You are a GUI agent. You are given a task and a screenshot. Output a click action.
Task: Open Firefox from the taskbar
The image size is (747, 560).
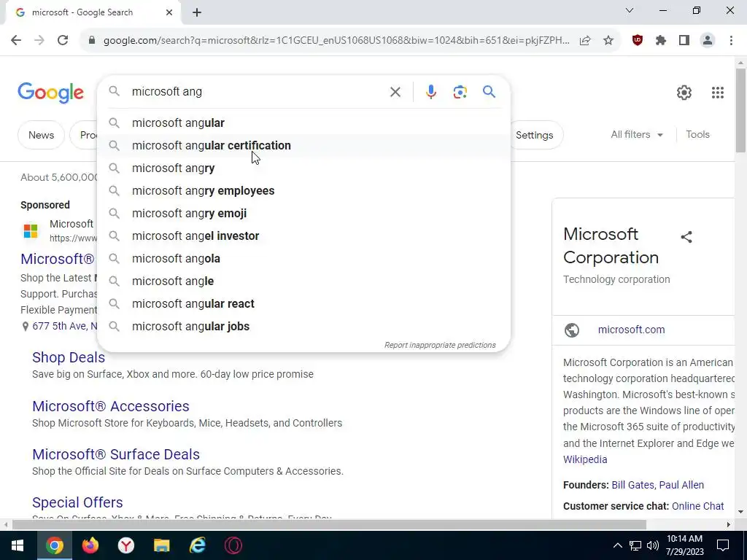tap(90, 545)
